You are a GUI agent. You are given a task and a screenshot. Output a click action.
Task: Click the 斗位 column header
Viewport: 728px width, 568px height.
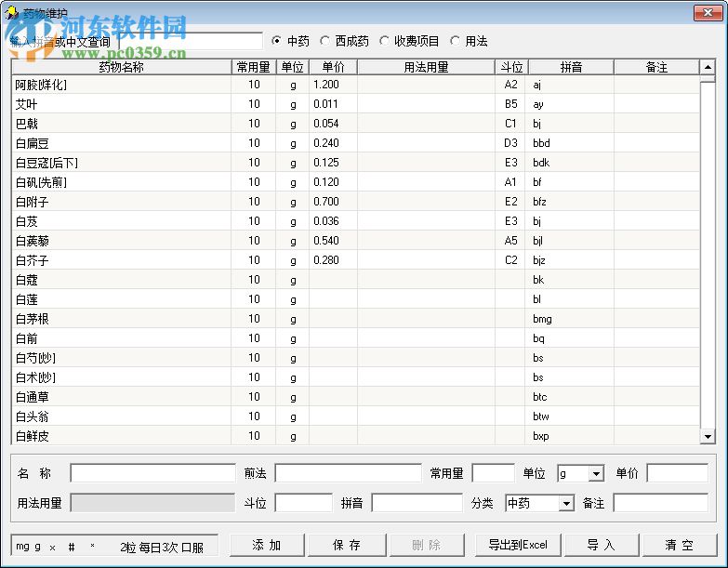pos(511,67)
